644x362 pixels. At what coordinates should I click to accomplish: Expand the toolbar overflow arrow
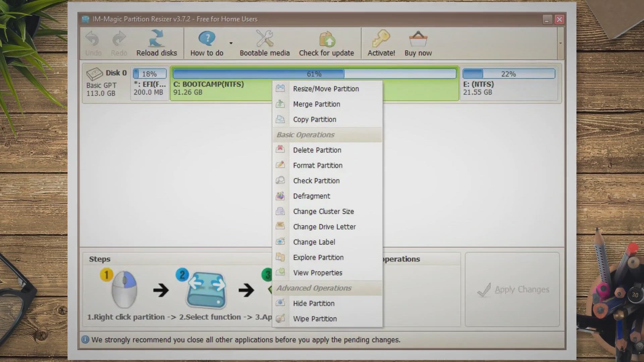point(560,43)
